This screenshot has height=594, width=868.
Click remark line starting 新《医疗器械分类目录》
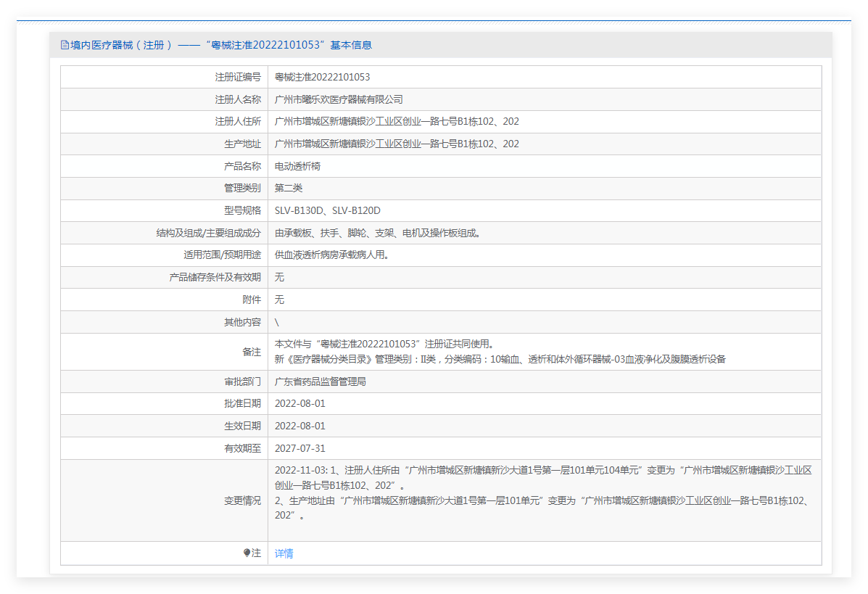(x=500, y=359)
